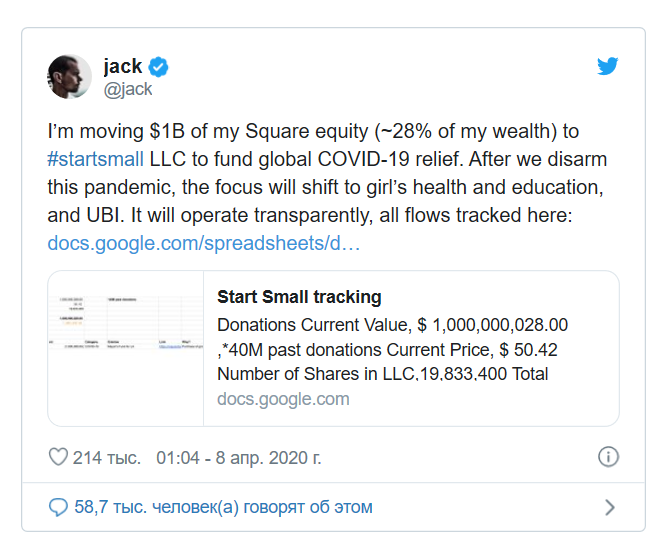Click the Number of Shares in LLC line

click(x=383, y=374)
